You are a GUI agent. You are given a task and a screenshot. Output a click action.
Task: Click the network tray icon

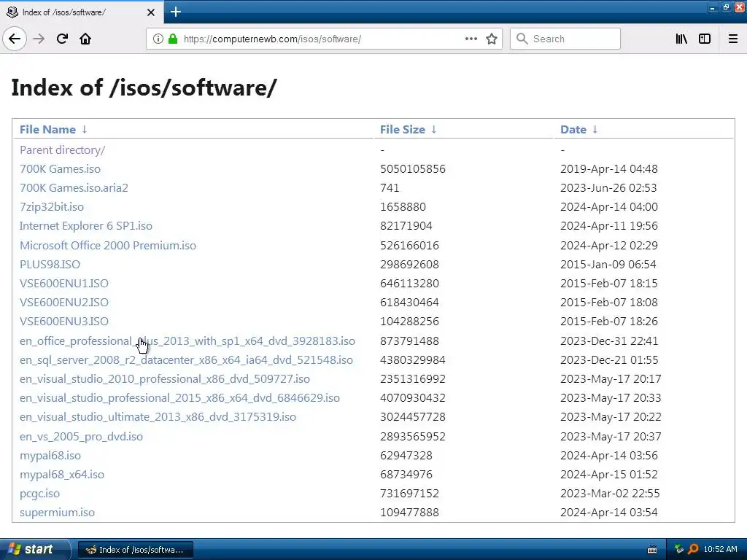pos(679,550)
